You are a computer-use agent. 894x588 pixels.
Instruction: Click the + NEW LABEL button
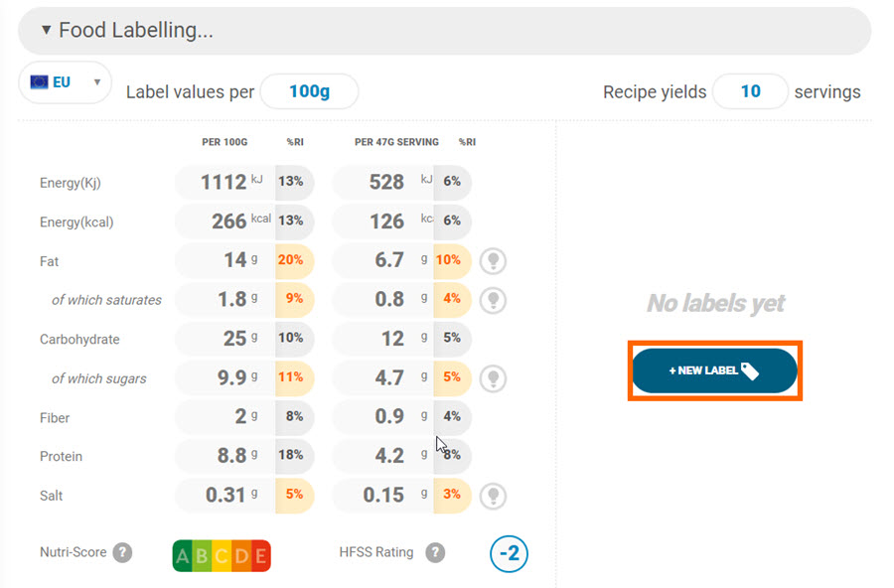[x=714, y=370]
